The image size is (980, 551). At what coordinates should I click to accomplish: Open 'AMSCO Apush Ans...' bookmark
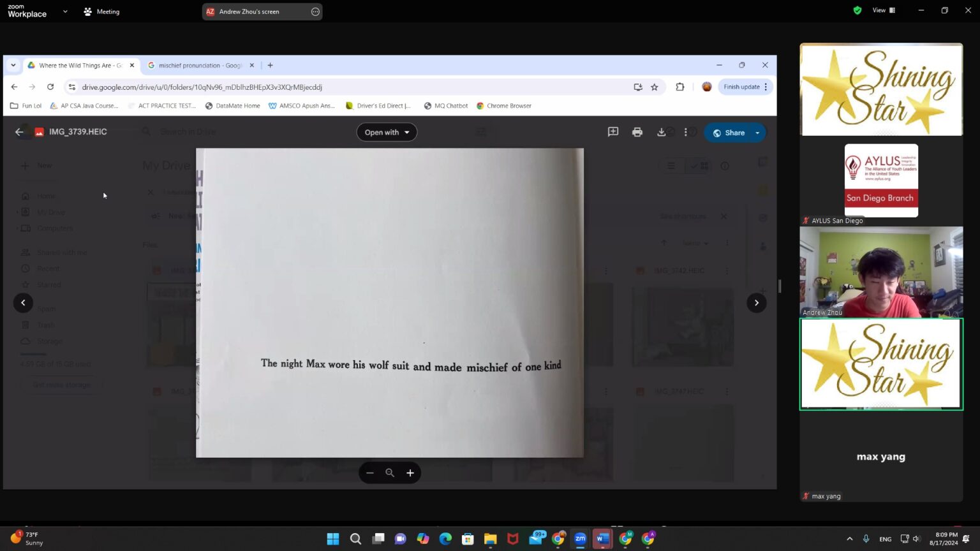point(302,106)
